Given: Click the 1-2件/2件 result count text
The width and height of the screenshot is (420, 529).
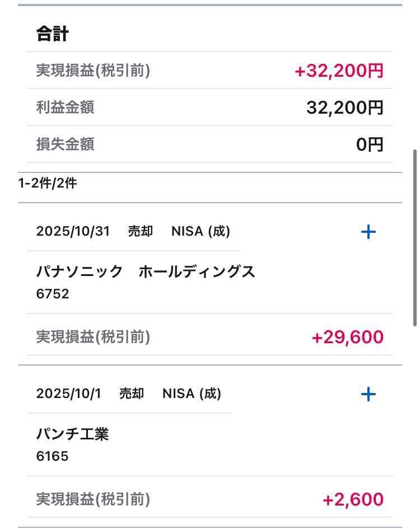Looking at the screenshot, I should pos(47,184).
